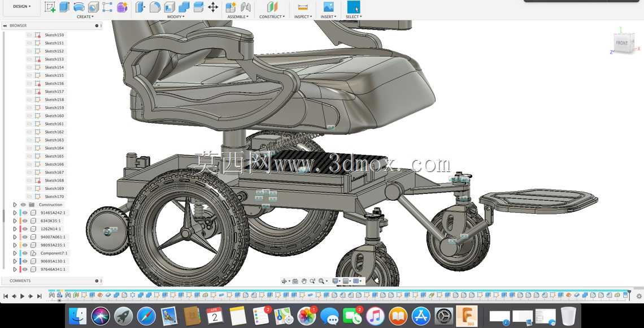Viewport: 644px width, 328px height.
Task: Click the timeline settings gear icon
Action: pyautogui.click(x=639, y=296)
